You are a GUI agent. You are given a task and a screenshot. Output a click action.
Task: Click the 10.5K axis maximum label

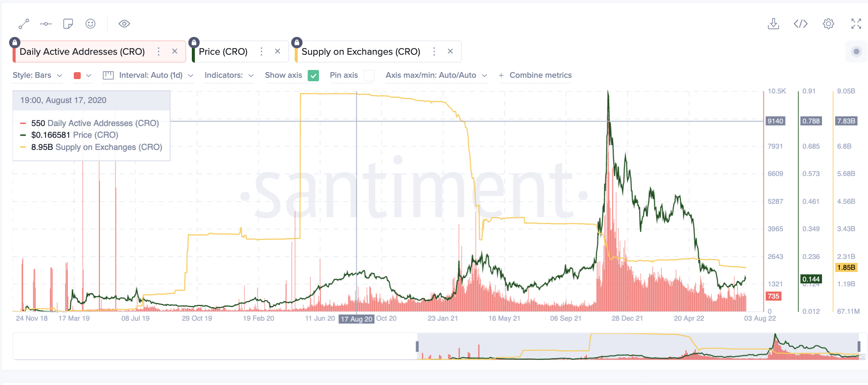point(777,91)
